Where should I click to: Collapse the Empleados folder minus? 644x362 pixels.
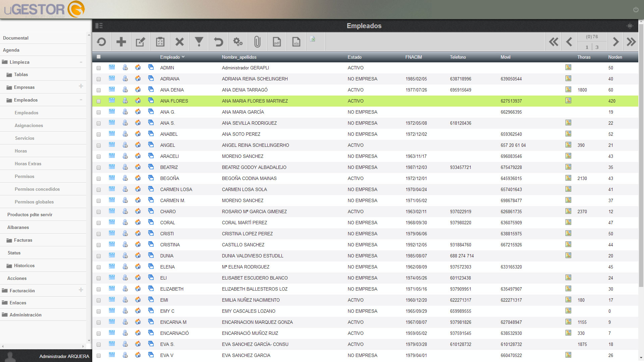pos(81,100)
